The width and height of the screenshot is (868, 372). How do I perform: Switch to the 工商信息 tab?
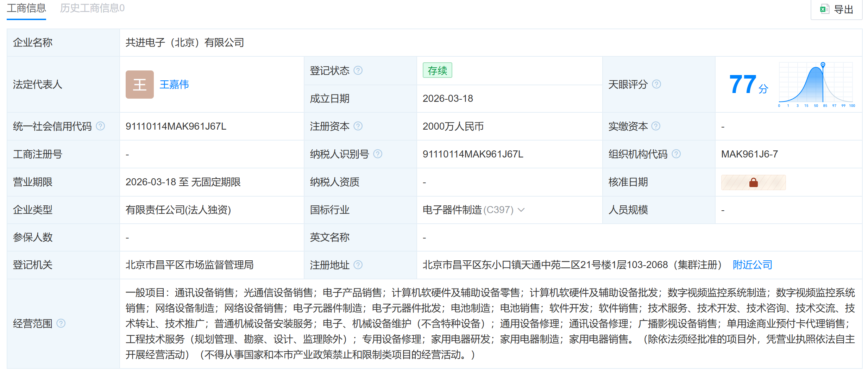coord(26,8)
